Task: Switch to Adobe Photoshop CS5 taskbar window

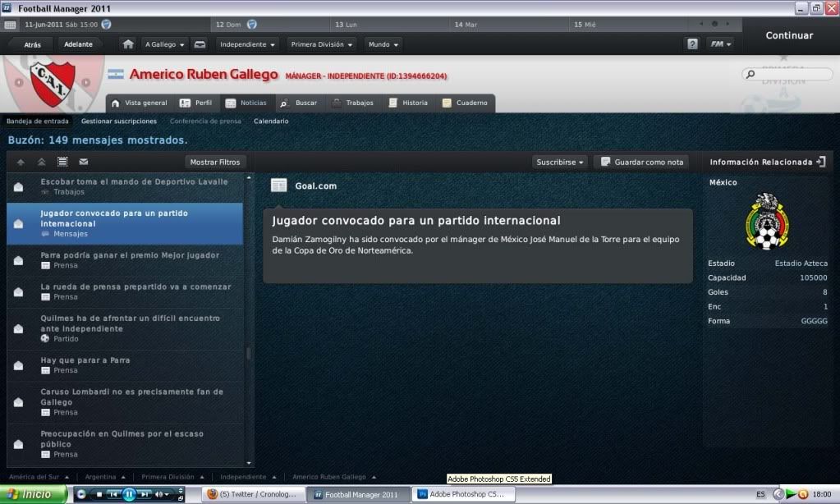Action: click(464, 494)
